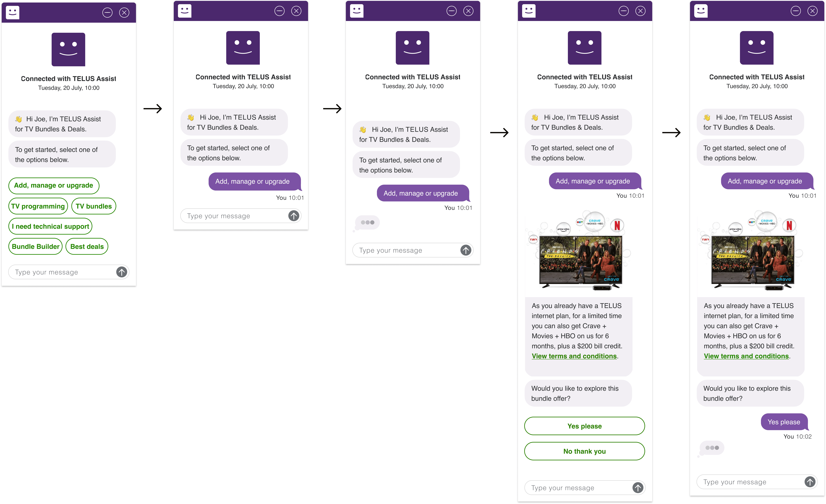Select the TV bundles quick reply
This screenshot has height=504, width=826.
pyautogui.click(x=94, y=206)
